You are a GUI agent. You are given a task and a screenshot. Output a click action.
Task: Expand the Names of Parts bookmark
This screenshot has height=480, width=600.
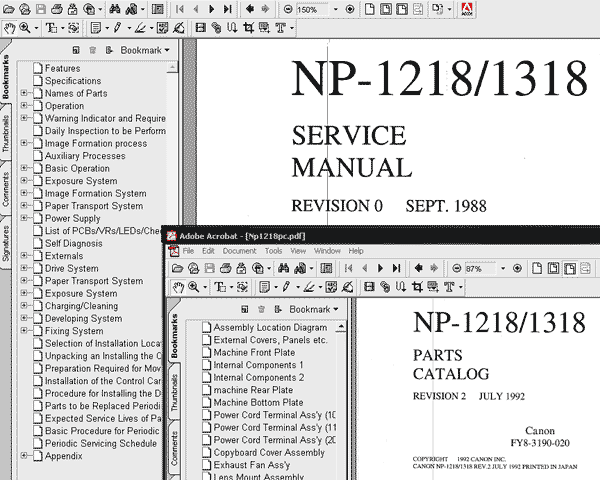click(x=24, y=93)
